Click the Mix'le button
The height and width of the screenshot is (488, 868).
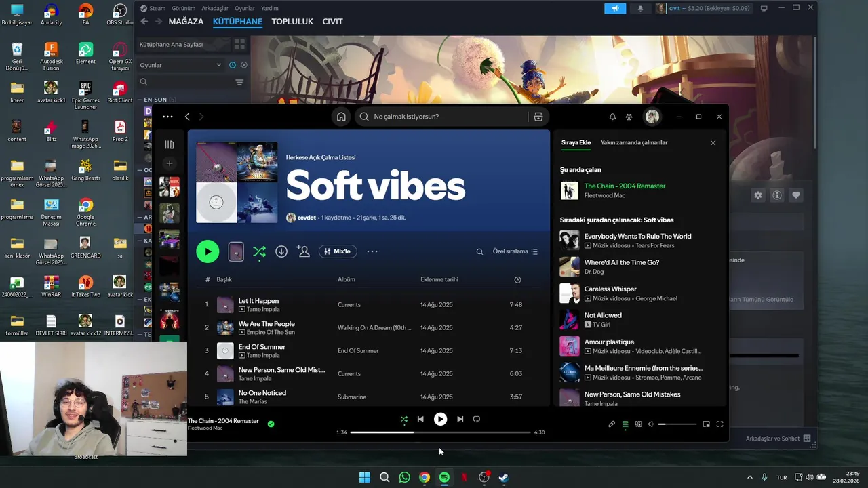coord(338,251)
